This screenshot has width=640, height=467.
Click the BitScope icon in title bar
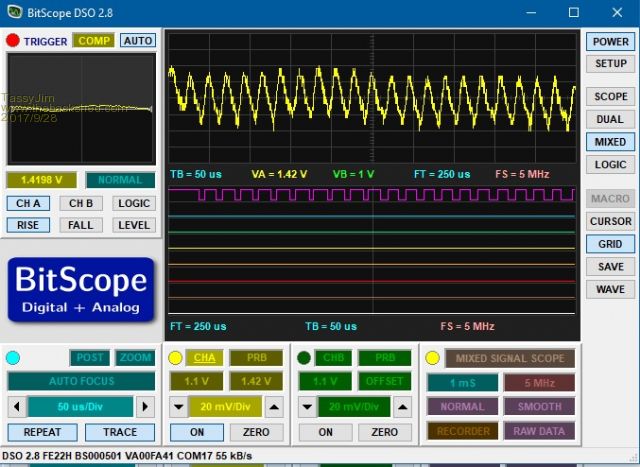[x=15, y=12]
